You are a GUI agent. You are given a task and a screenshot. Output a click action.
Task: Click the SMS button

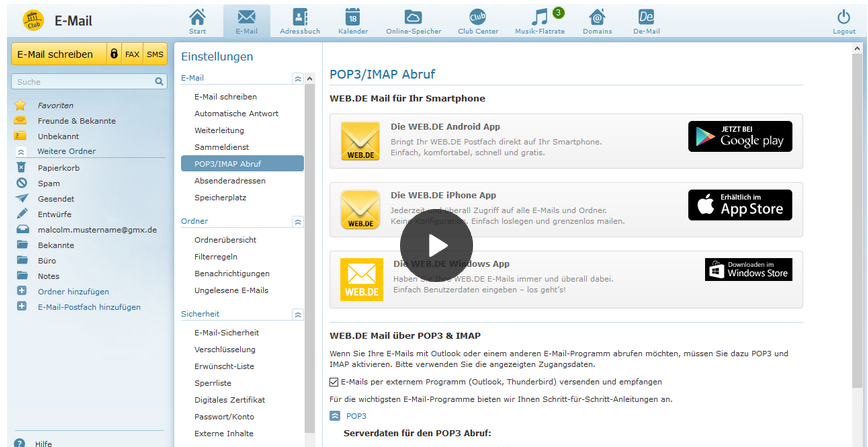pos(156,54)
